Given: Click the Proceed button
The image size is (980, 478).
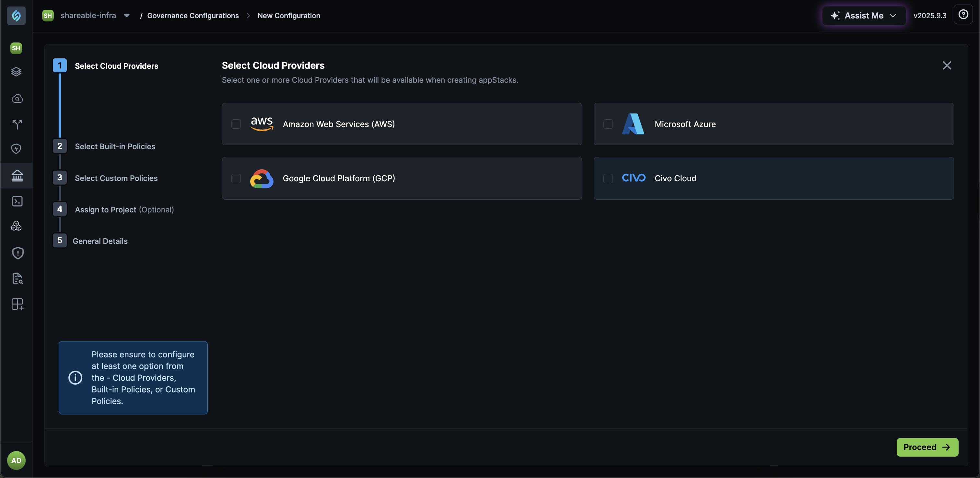Looking at the screenshot, I should pyautogui.click(x=927, y=447).
